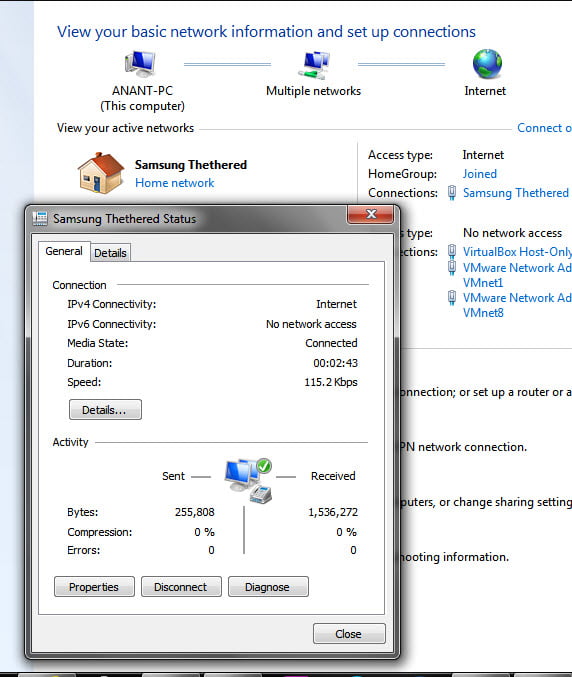Click the Media State Connected value

tap(331, 343)
